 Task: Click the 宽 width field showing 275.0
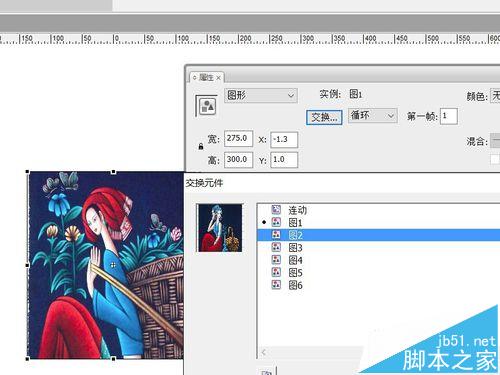pos(238,138)
